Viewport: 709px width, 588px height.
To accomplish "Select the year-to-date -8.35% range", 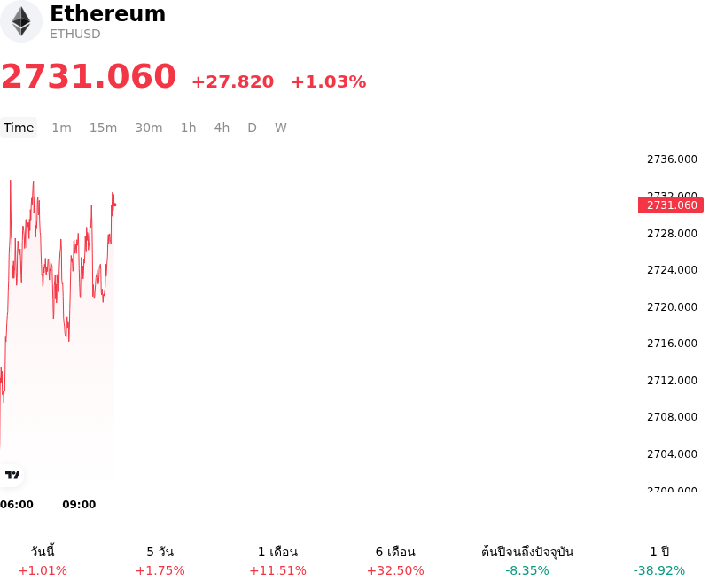I will click(527, 561).
